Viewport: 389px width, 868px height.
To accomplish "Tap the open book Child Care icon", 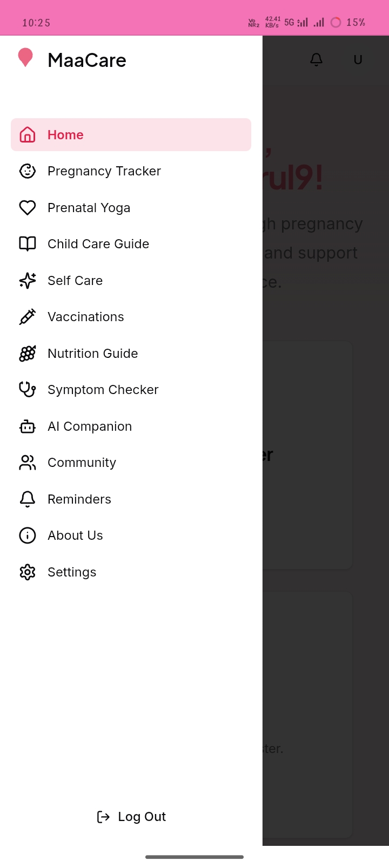I will pos(28,244).
